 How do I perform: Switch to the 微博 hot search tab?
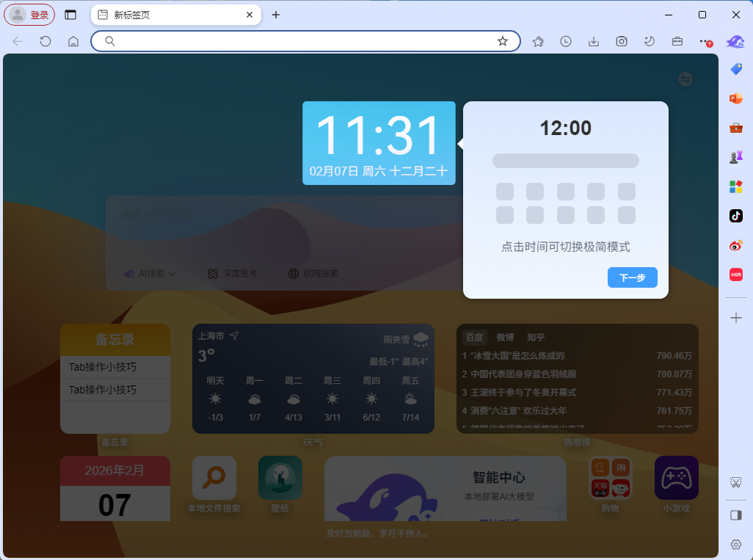coord(505,338)
